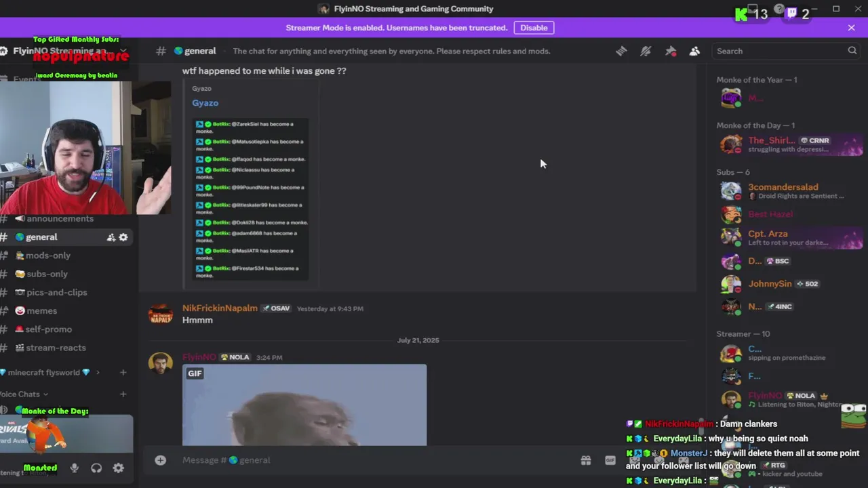Open GIF picker in message bar
The height and width of the screenshot is (488, 868).
point(610,460)
